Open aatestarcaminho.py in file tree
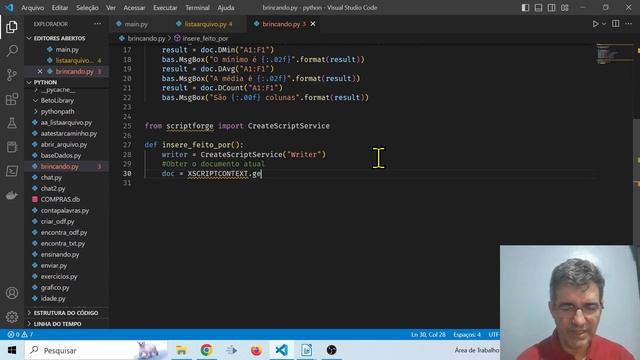 [x=69, y=133]
